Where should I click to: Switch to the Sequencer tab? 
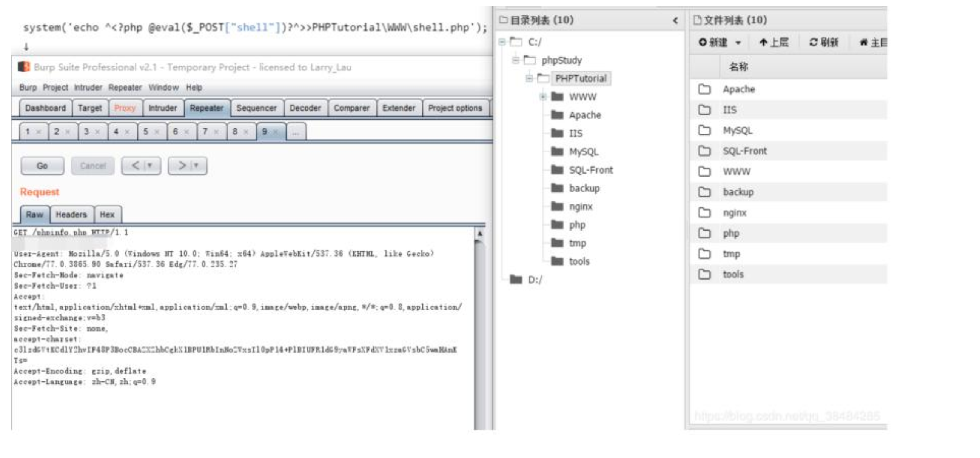256,108
